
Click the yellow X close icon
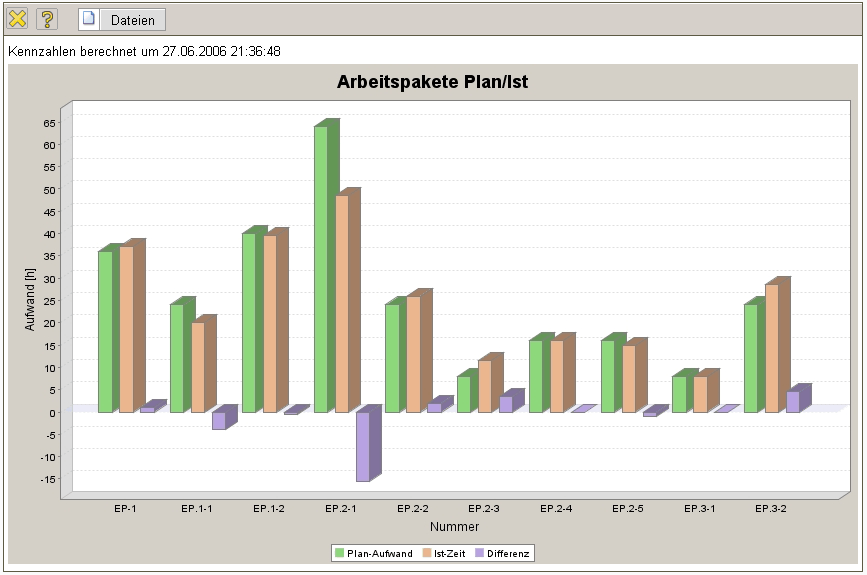click(x=18, y=19)
